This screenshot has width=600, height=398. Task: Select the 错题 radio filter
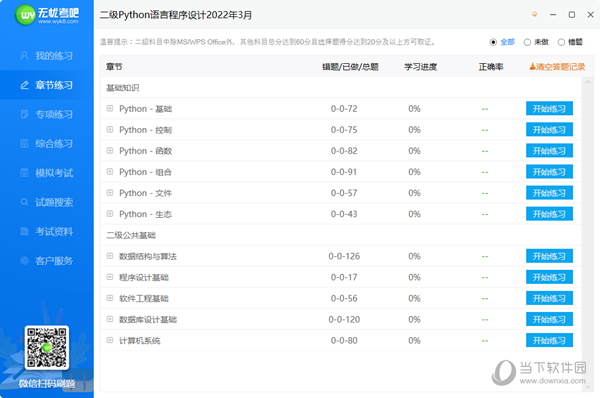[x=570, y=42]
